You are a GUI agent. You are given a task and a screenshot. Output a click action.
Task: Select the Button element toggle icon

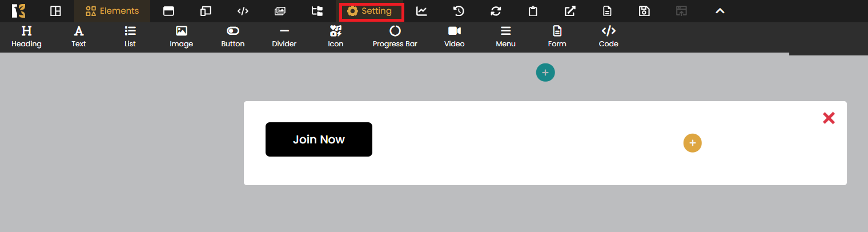[233, 31]
